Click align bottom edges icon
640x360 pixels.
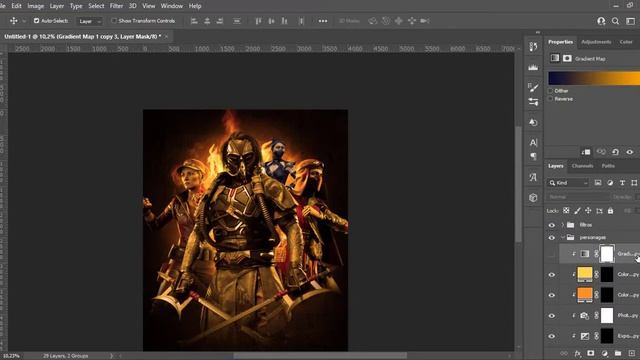pyautogui.click(x=284, y=21)
